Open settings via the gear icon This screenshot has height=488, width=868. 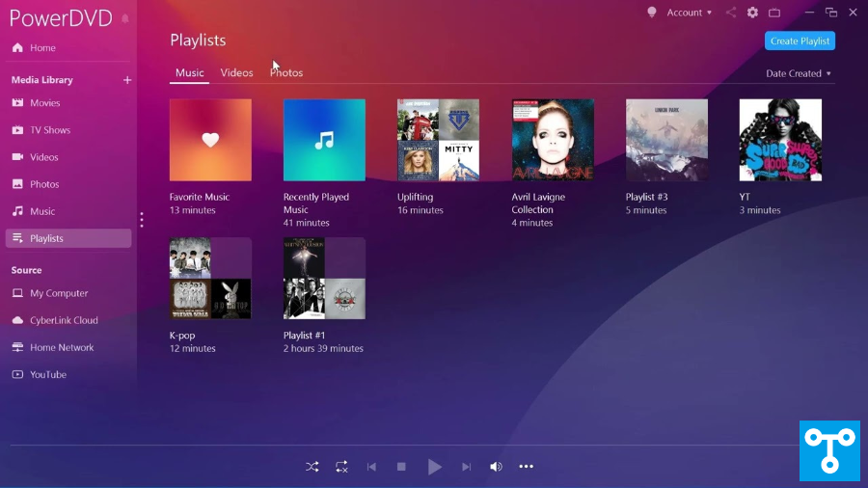(x=752, y=13)
